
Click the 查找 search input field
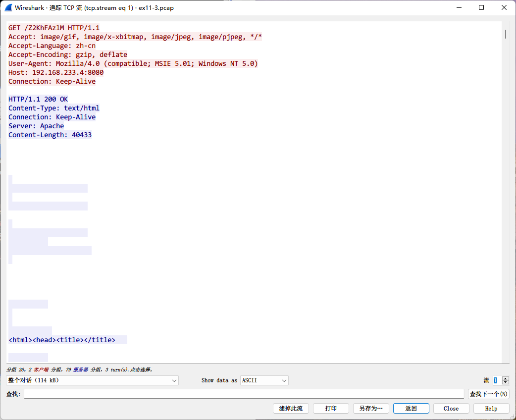tap(244, 394)
